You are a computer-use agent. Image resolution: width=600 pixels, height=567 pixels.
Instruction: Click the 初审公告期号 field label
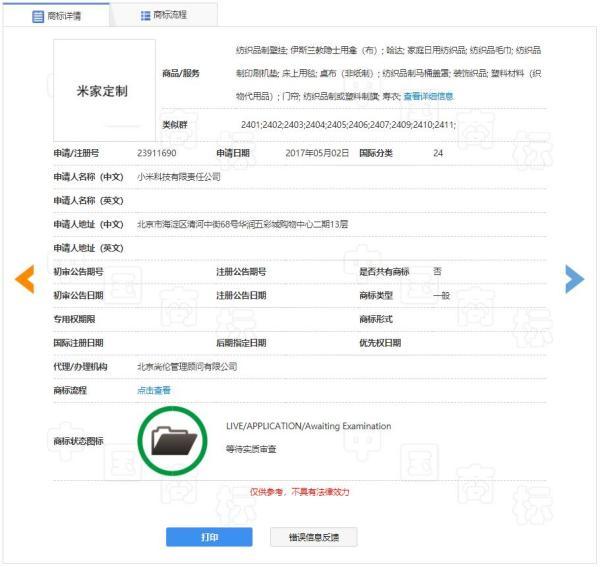click(78, 272)
